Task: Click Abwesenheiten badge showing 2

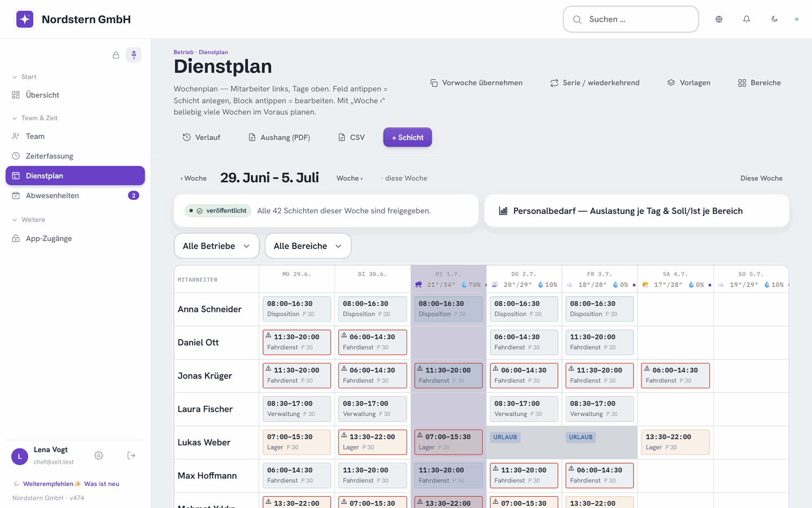Action: [x=134, y=196]
